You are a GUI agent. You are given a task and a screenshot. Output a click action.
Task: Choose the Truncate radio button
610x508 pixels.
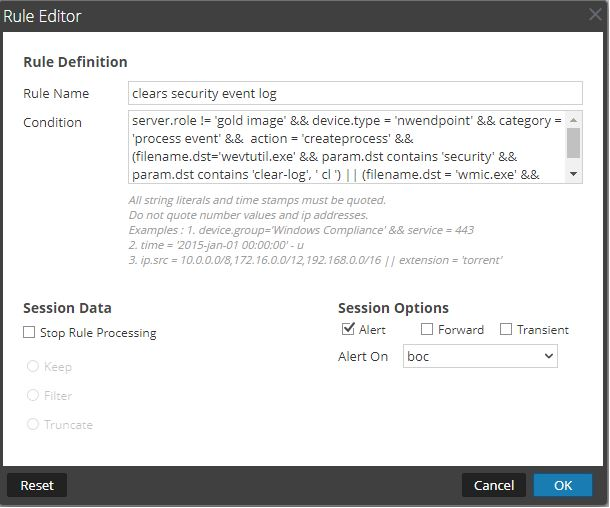pos(32,425)
